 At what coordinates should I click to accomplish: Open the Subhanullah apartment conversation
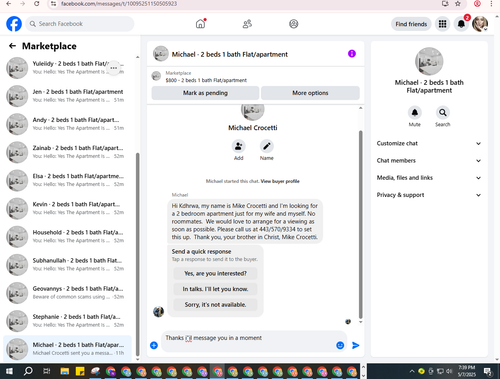click(x=67, y=265)
